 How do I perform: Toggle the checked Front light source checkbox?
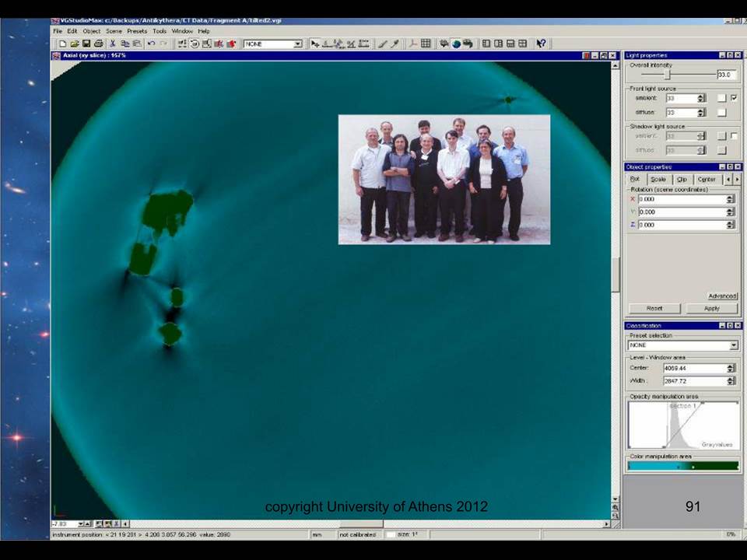pos(734,98)
